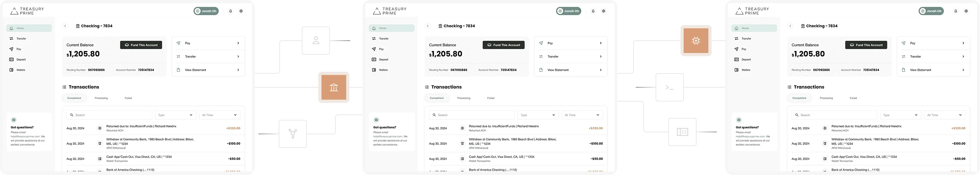Open Type dropdown in left dashboard
Viewport: 980px width, 175px height.
tap(175, 115)
